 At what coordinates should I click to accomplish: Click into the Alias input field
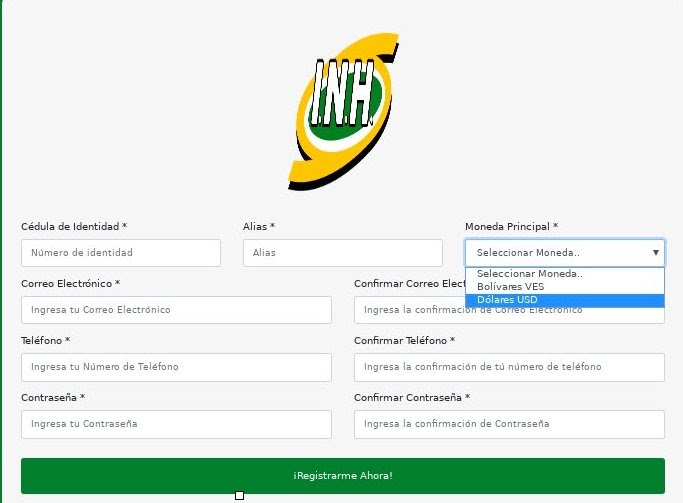[343, 253]
